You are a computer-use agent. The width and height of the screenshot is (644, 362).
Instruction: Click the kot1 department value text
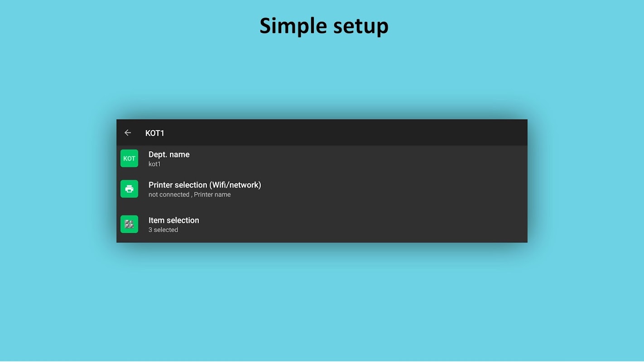click(x=154, y=164)
